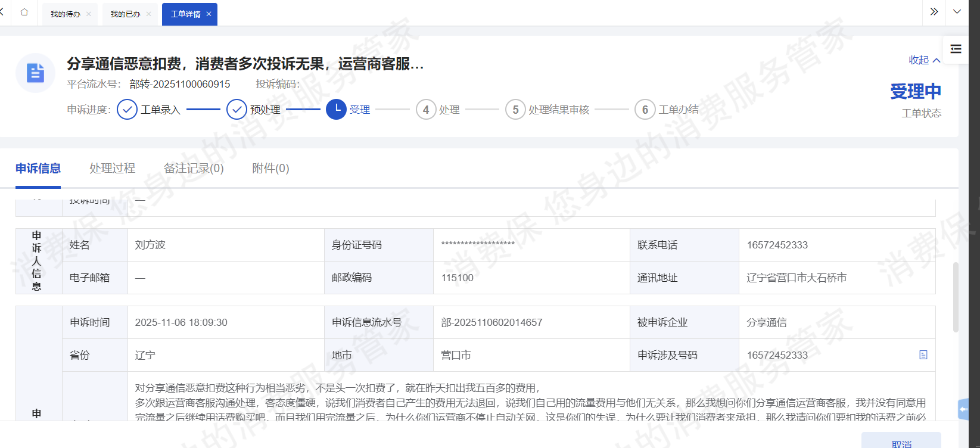Click the 工单录入 completed step checkmark
Viewport: 980px width, 448px height.
(127, 110)
